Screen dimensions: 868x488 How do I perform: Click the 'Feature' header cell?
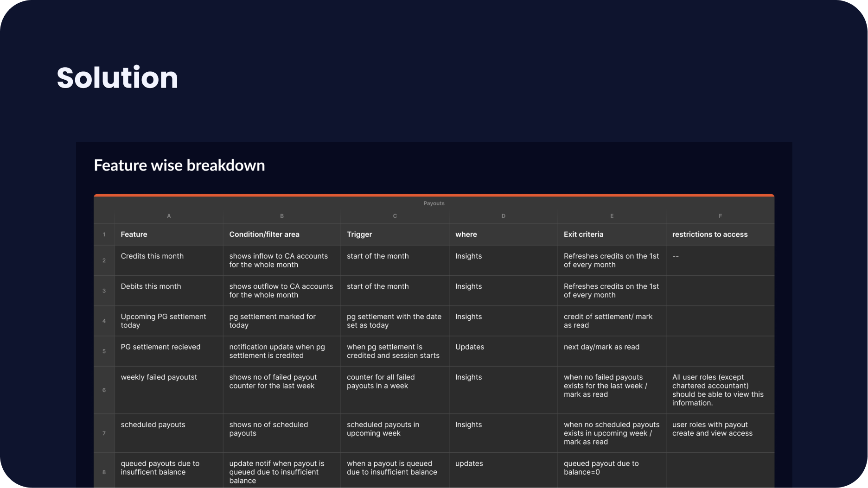[169, 234]
